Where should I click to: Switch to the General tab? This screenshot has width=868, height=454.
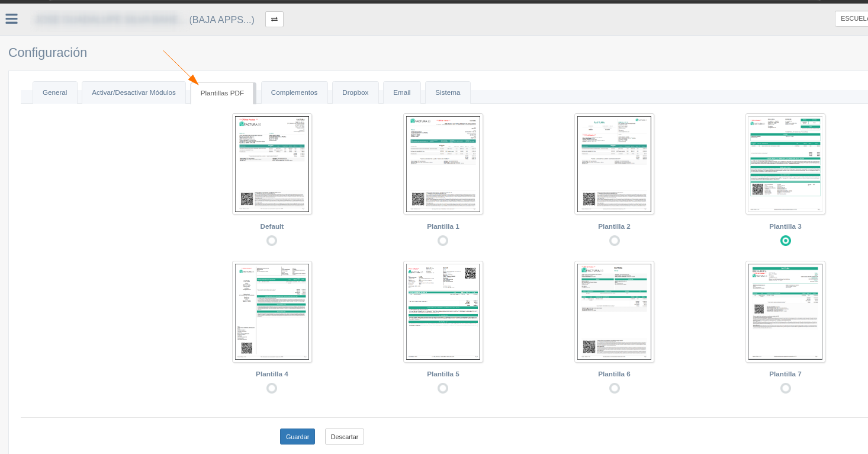point(55,92)
